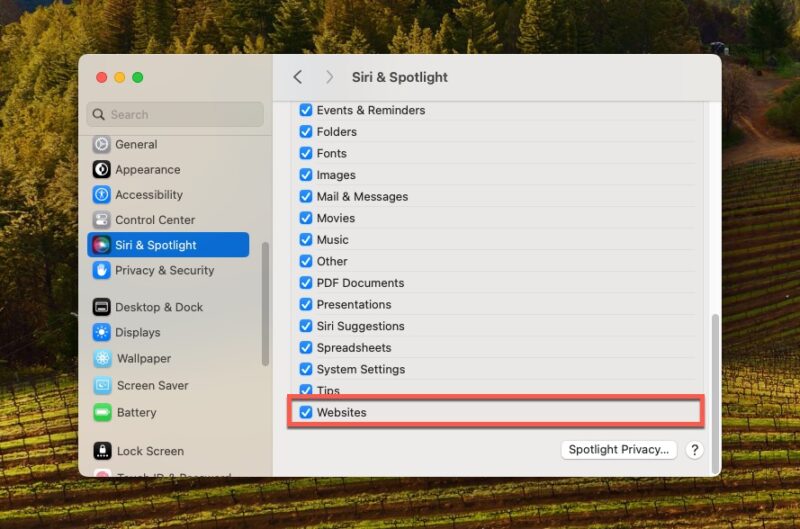800x529 pixels.
Task: Uncheck the Folders checkbox
Action: point(306,132)
